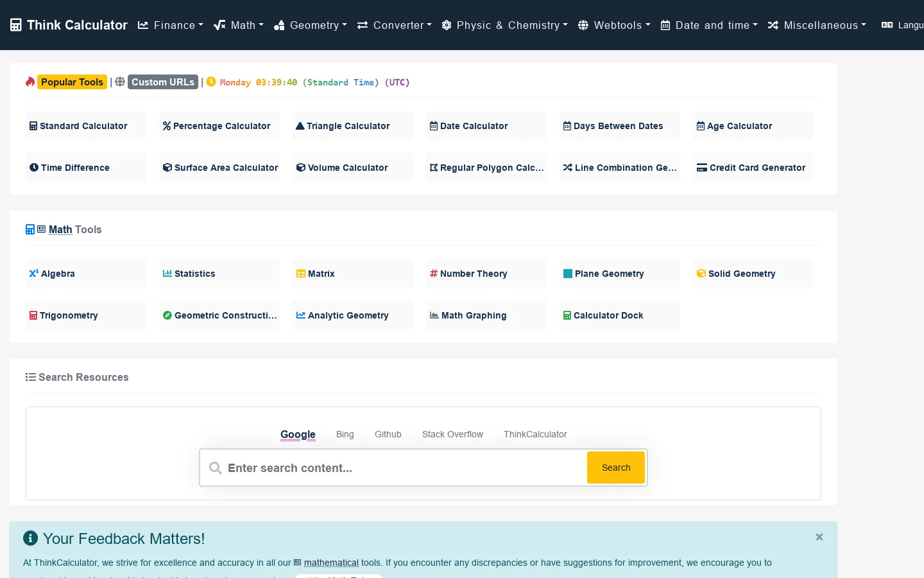Open the Miscellaneous dropdown menu

pos(817,25)
